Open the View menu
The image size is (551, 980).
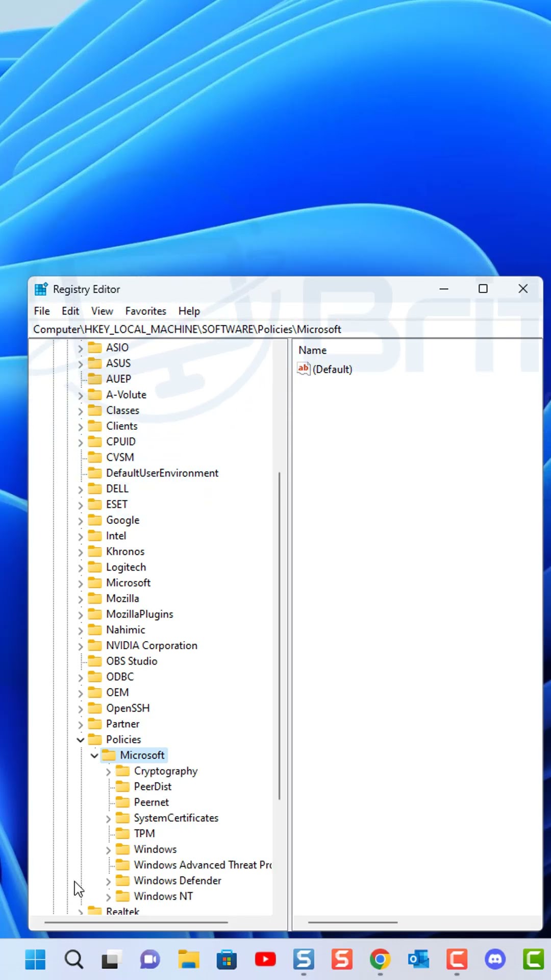(x=102, y=311)
